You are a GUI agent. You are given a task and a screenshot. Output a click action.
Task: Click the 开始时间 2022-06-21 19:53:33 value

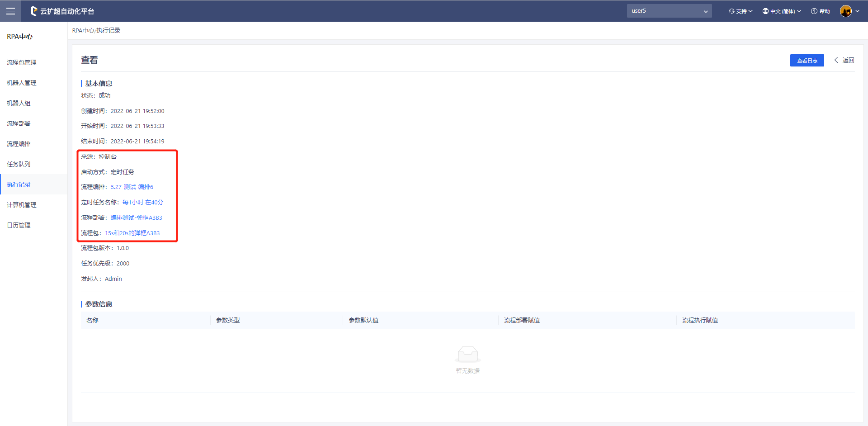point(137,126)
